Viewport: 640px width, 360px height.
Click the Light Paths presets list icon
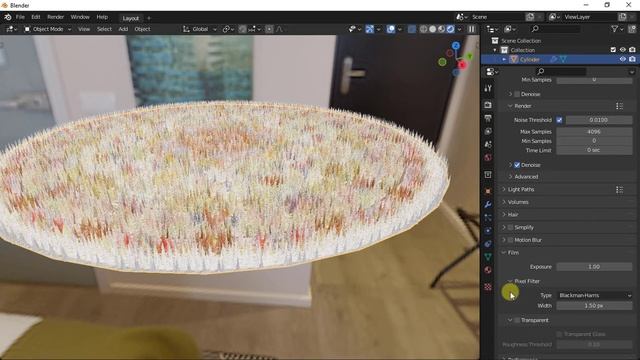[x=619, y=189]
